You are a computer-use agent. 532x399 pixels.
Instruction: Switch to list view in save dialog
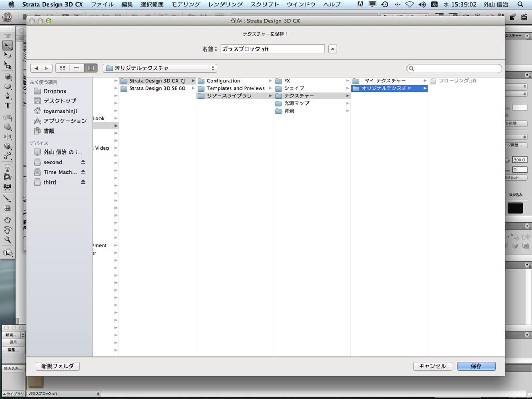click(x=77, y=68)
